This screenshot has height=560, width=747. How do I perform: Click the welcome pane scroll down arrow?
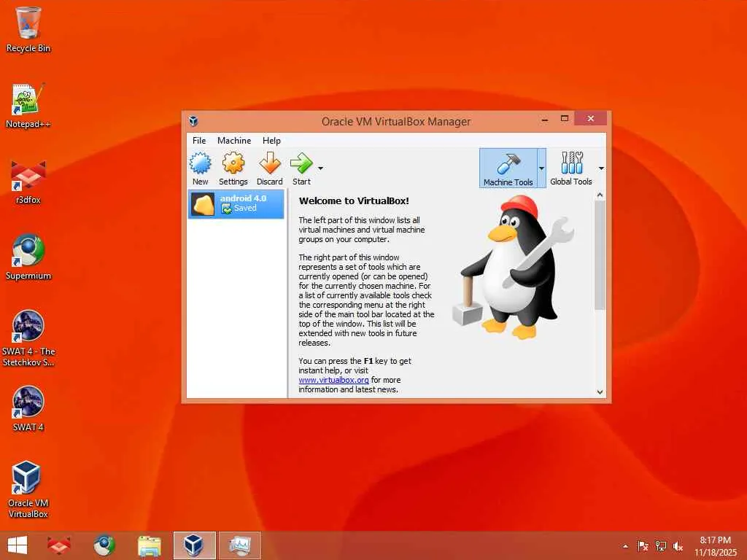[x=600, y=392]
